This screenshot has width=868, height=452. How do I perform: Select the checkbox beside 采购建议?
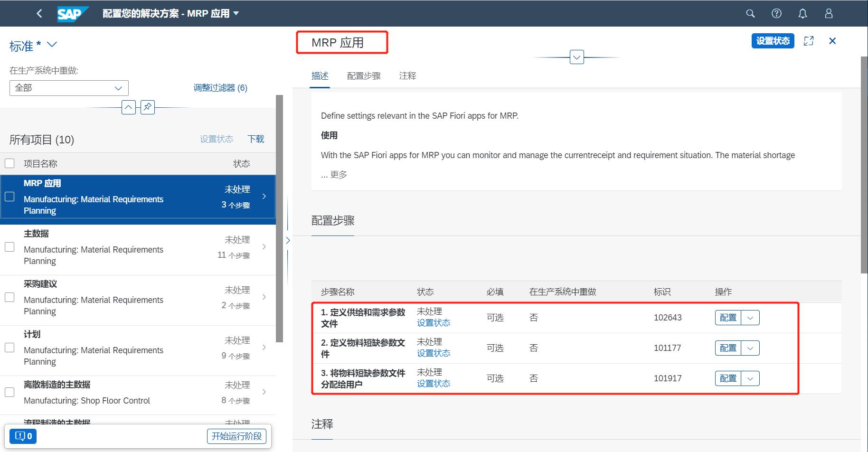(9, 297)
